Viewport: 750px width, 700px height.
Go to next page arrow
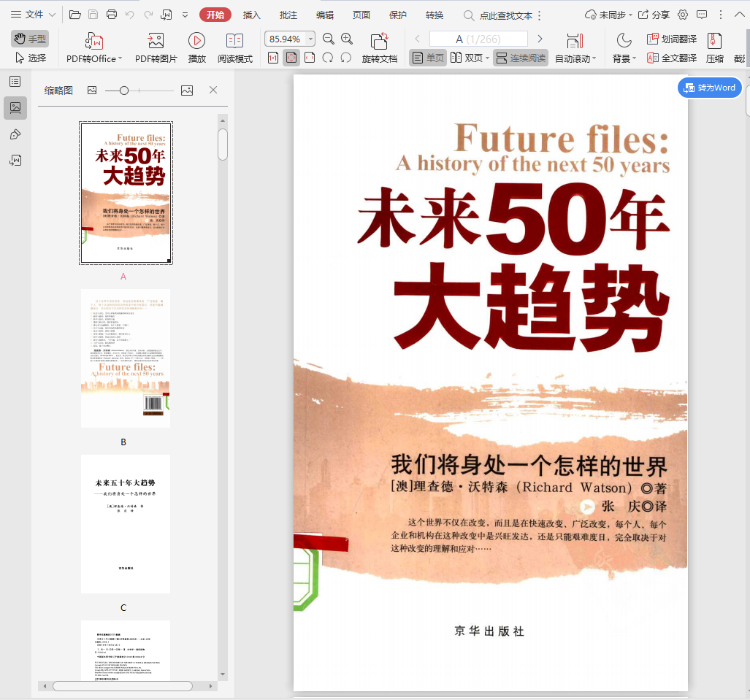point(540,39)
